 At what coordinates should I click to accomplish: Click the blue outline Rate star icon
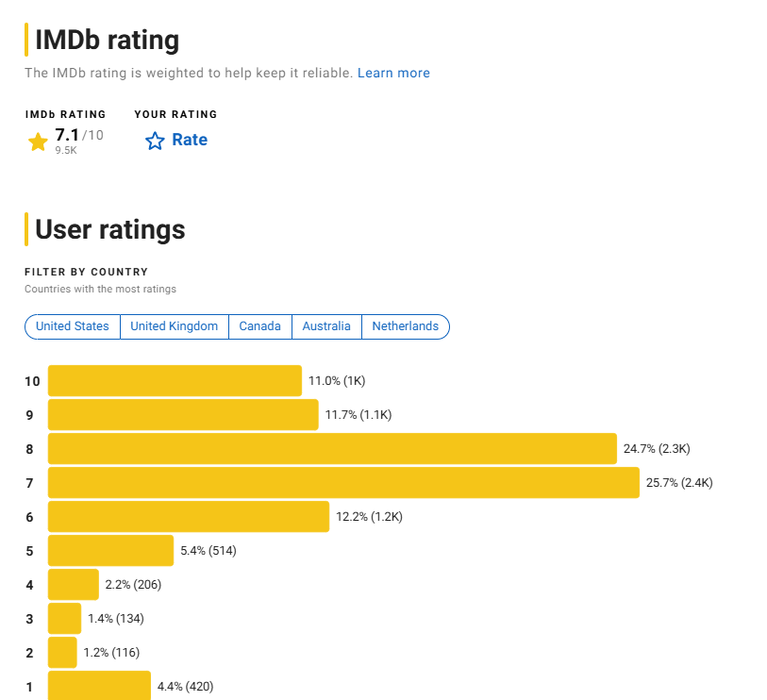(155, 141)
